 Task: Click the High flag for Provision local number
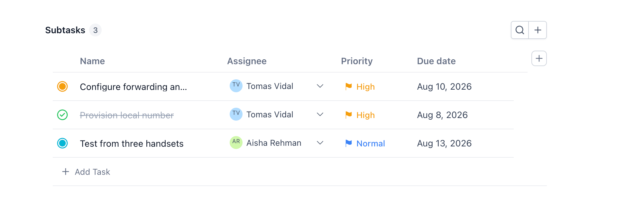coord(348,115)
